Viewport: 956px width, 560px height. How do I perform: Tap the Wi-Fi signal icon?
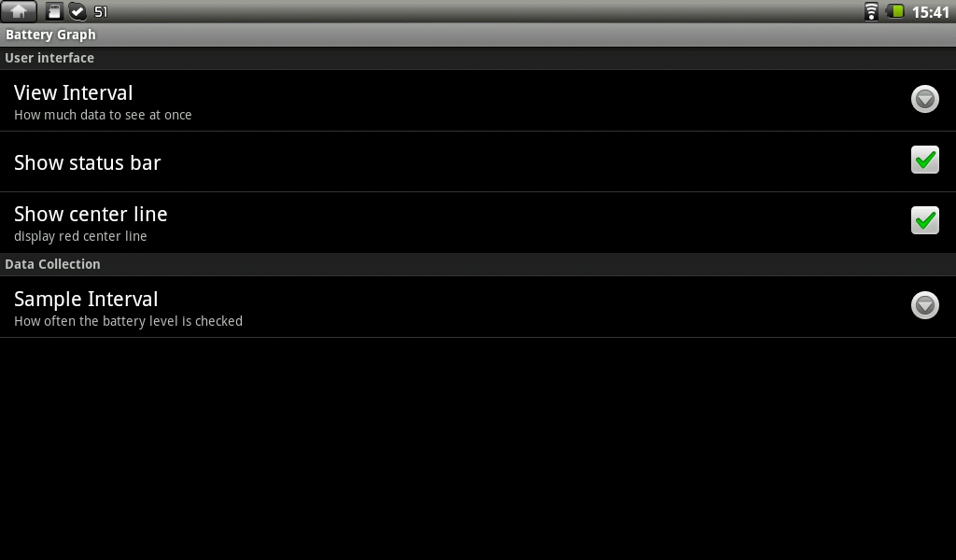tap(871, 11)
